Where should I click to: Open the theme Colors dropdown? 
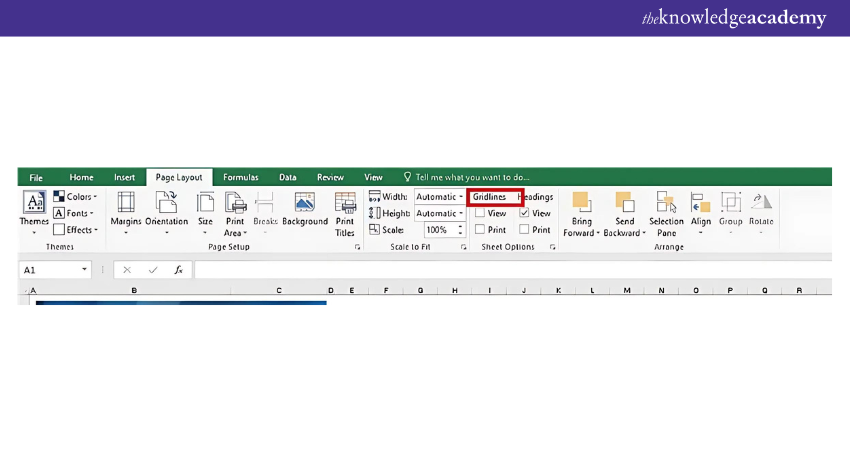(x=75, y=197)
